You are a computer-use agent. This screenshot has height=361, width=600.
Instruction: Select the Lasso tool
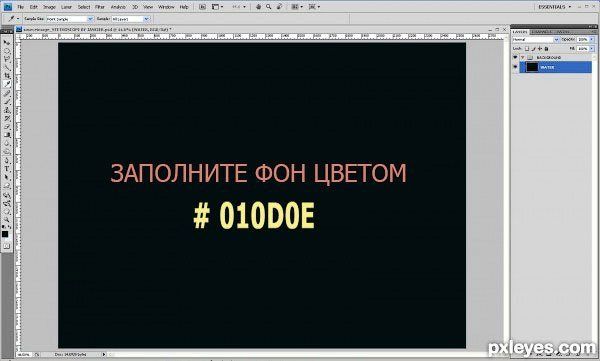(x=7, y=59)
